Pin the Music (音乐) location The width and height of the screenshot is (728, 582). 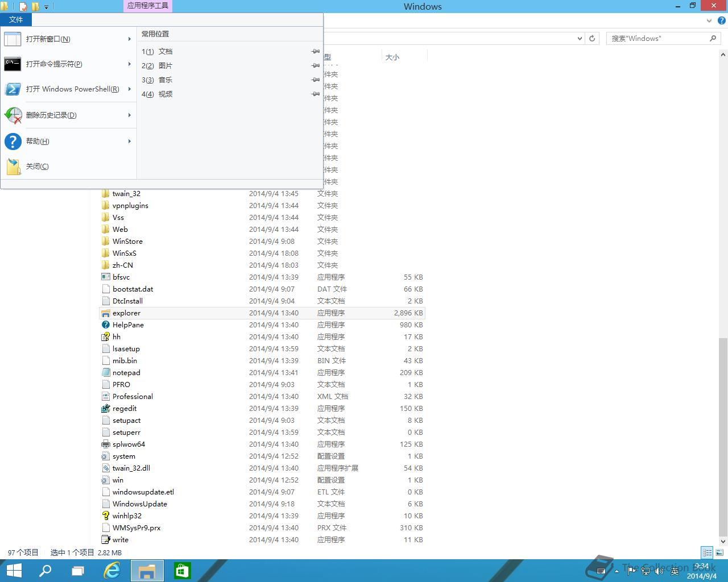[316, 80]
